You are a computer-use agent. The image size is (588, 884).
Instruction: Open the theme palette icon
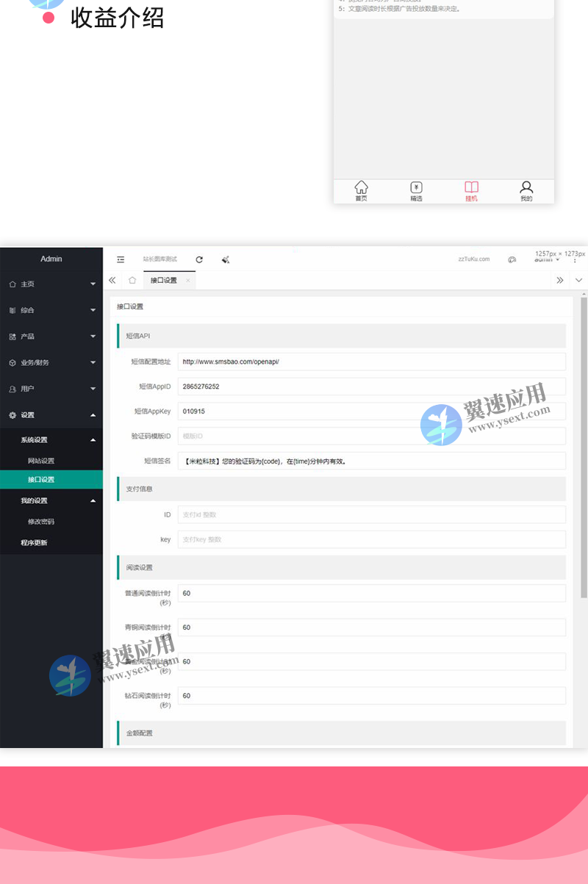tap(512, 259)
